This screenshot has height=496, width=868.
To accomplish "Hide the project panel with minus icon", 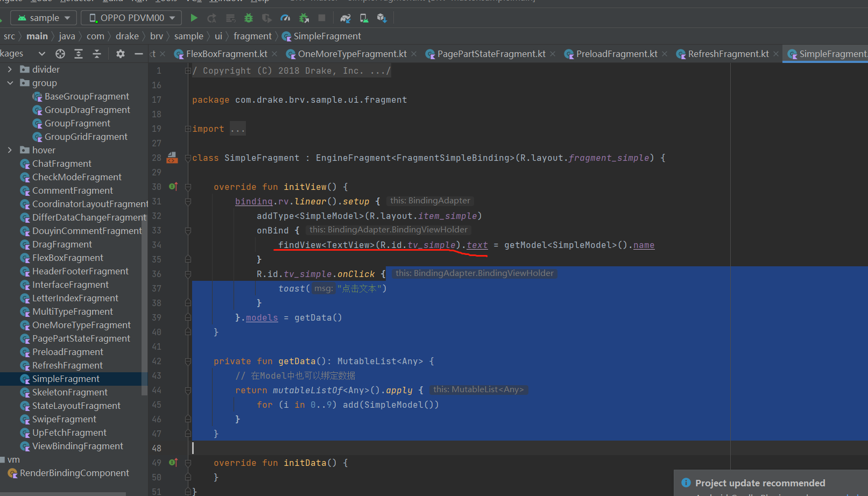I will tap(138, 53).
